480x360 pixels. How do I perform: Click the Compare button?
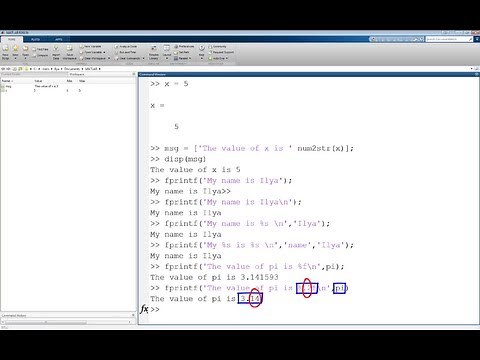(40, 55)
